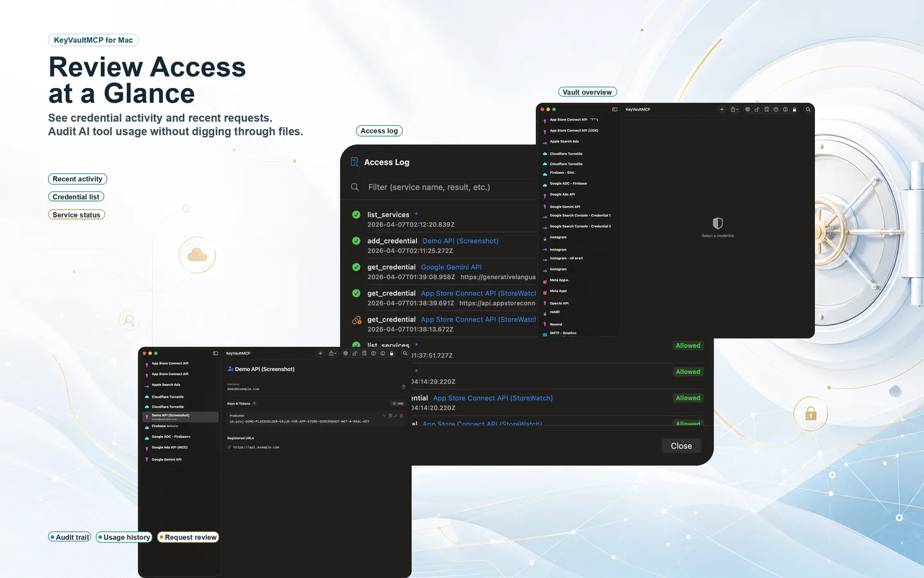Click the open padlock icon in the vault overview toolbar

tap(757, 109)
